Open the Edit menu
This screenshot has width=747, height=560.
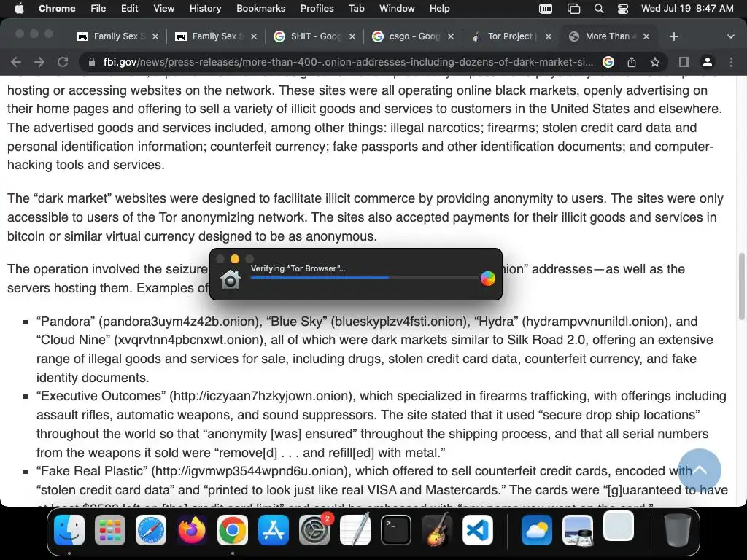pyautogui.click(x=129, y=8)
